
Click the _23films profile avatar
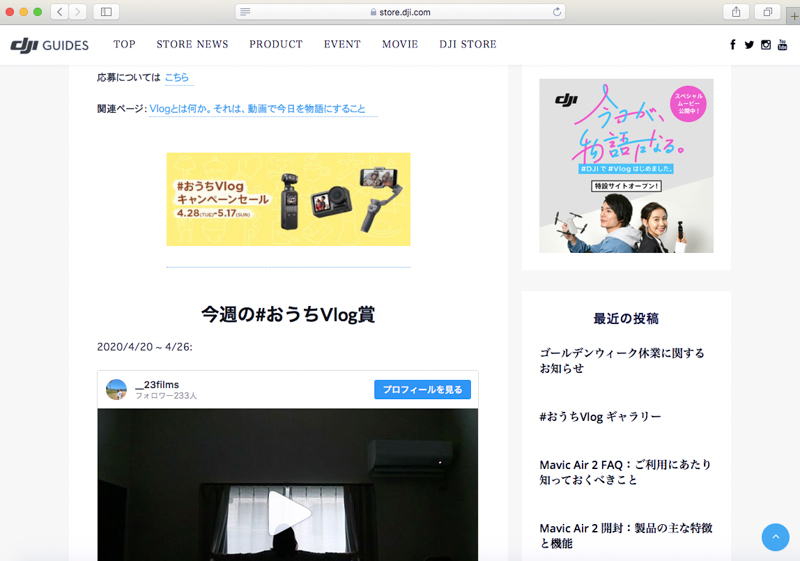click(116, 390)
